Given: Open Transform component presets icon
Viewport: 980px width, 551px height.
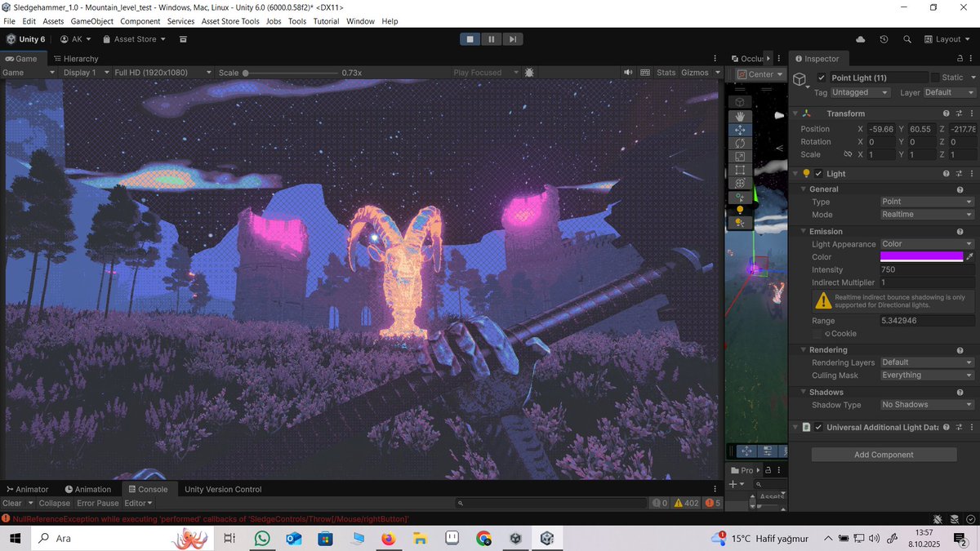Looking at the screenshot, I should [x=959, y=113].
